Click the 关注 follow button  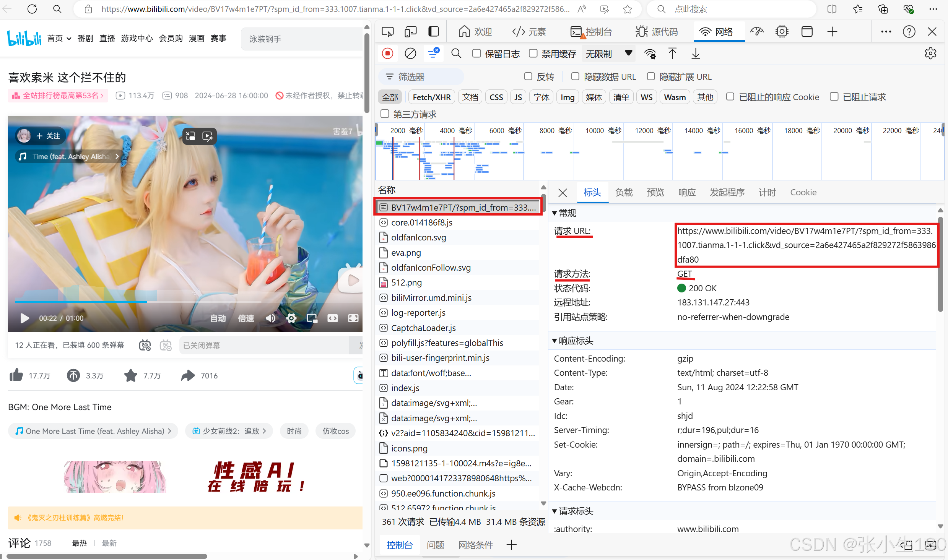49,136
